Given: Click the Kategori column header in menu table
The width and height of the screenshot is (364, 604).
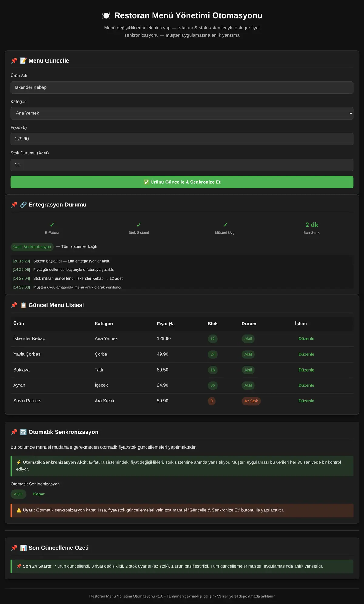Looking at the screenshot, I should (x=104, y=324).
